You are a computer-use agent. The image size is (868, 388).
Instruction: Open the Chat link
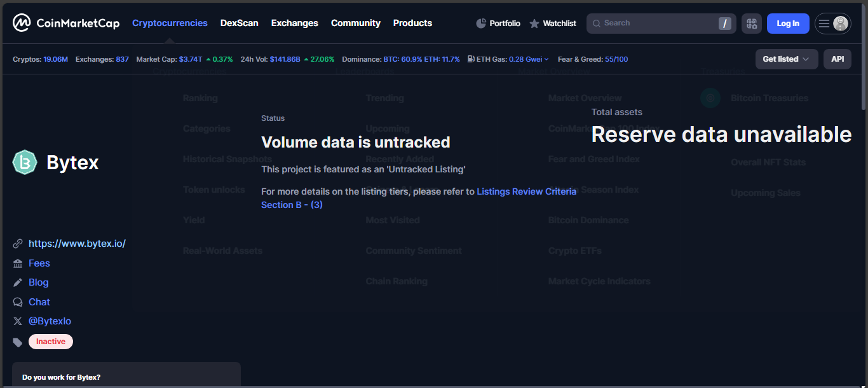(x=39, y=302)
